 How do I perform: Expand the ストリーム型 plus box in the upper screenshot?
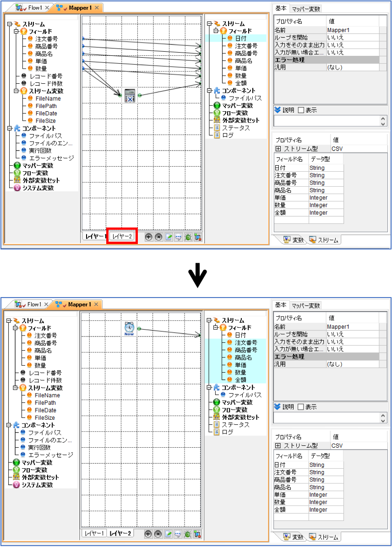point(278,149)
